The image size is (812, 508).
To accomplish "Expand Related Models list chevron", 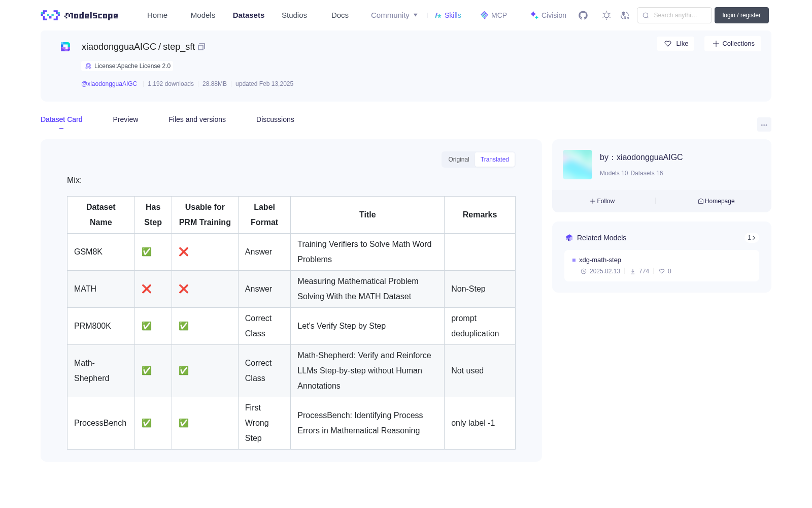I will click(x=752, y=238).
